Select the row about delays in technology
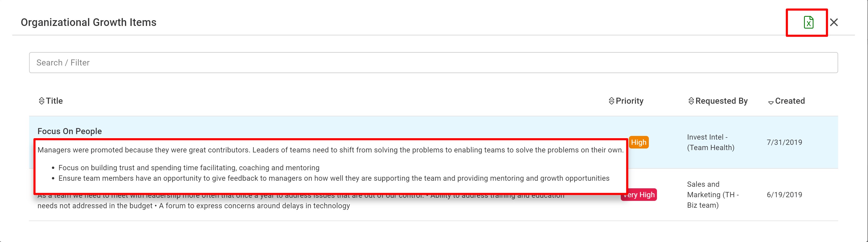The height and width of the screenshot is (242, 868). [433, 195]
